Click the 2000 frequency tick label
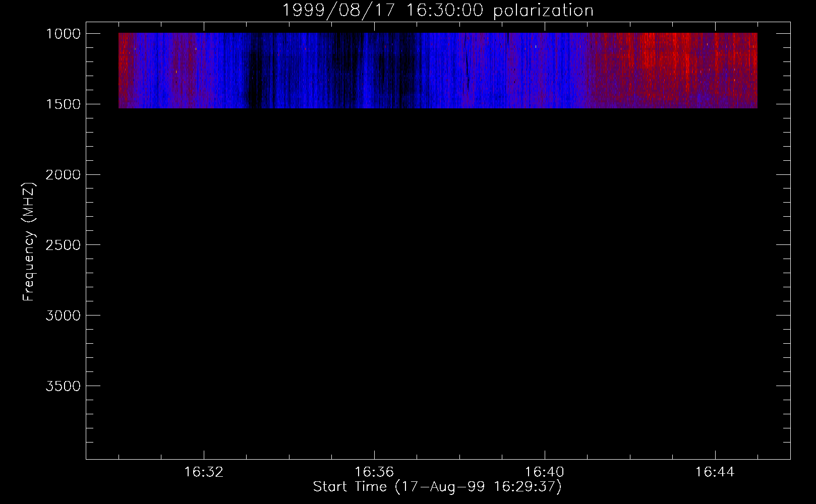Screen dimensions: 816x504 click(x=63, y=175)
